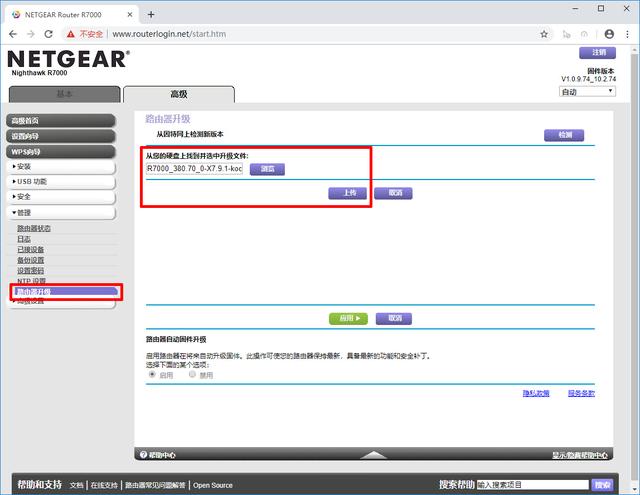The height and width of the screenshot is (495, 640).
Task: Go back to the previous browser page
Action: click(13, 34)
